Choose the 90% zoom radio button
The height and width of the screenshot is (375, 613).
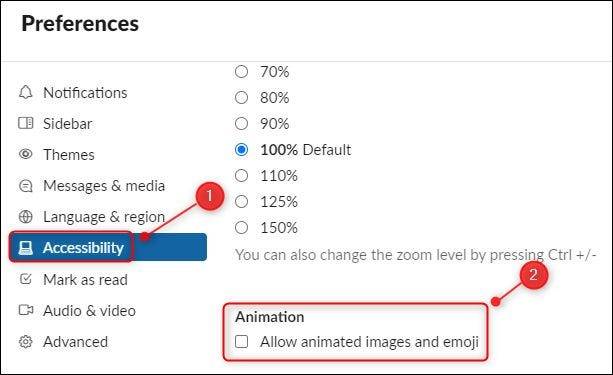[x=241, y=124]
